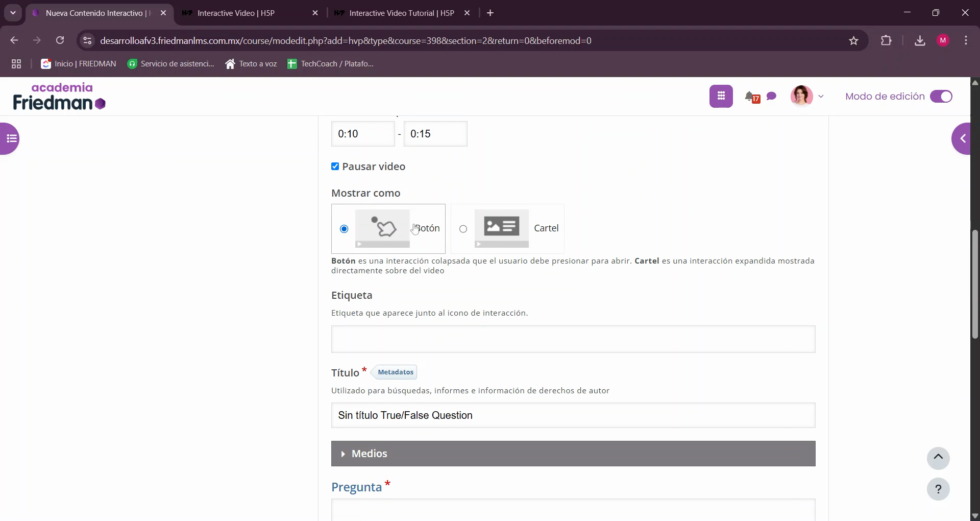Image resolution: width=980 pixels, height=521 pixels.
Task: Expand the user menu chevron beside avatar
Action: click(821, 96)
